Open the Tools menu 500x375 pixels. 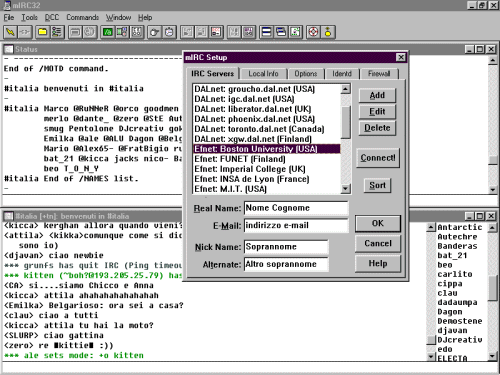pyautogui.click(x=29, y=17)
